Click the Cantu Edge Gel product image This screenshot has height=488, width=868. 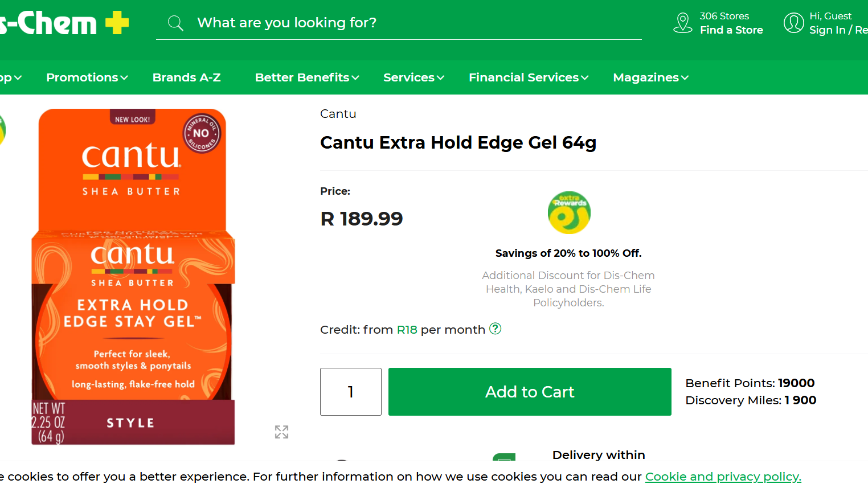coord(133,277)
